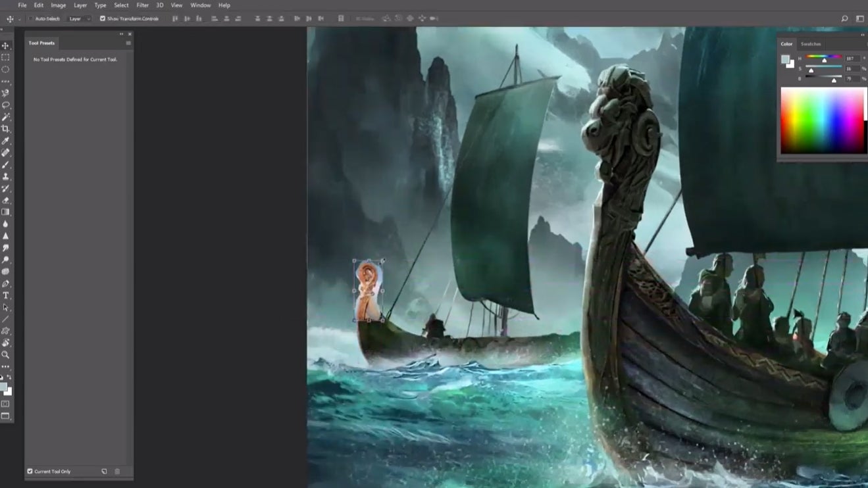Select the Eraser tool
This screenshot has width=868, height=488.
(5, 200)
